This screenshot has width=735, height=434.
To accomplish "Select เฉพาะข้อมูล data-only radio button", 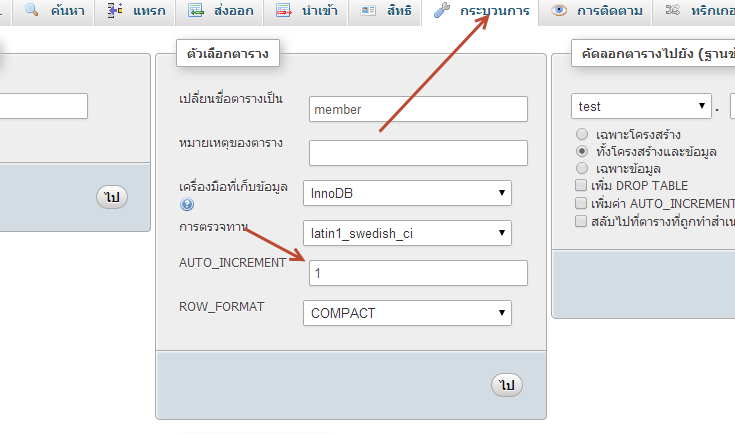I will click(582, 168).
